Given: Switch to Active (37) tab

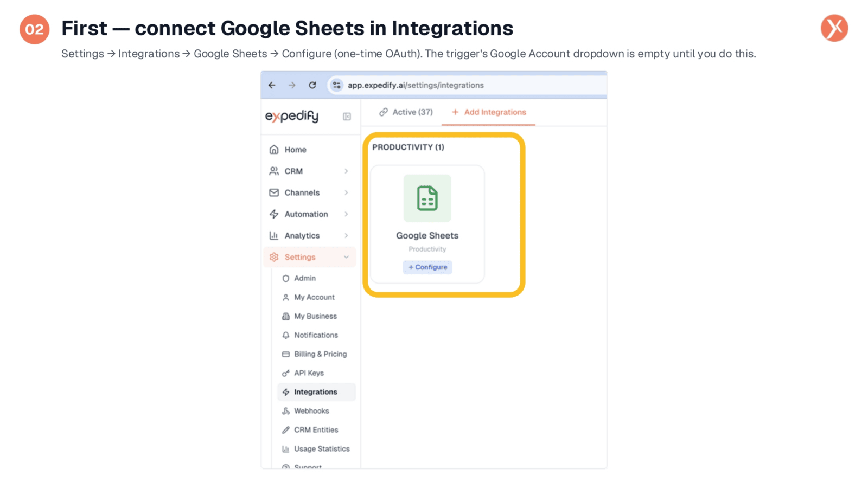Looking at the screenshot, I should coord(406,112).
